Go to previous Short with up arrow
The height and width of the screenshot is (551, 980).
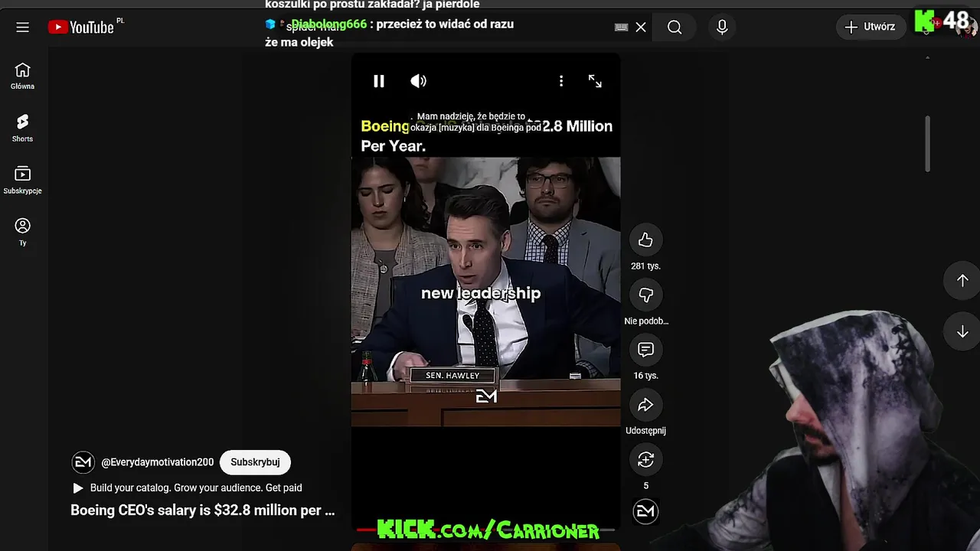(962, 280)
